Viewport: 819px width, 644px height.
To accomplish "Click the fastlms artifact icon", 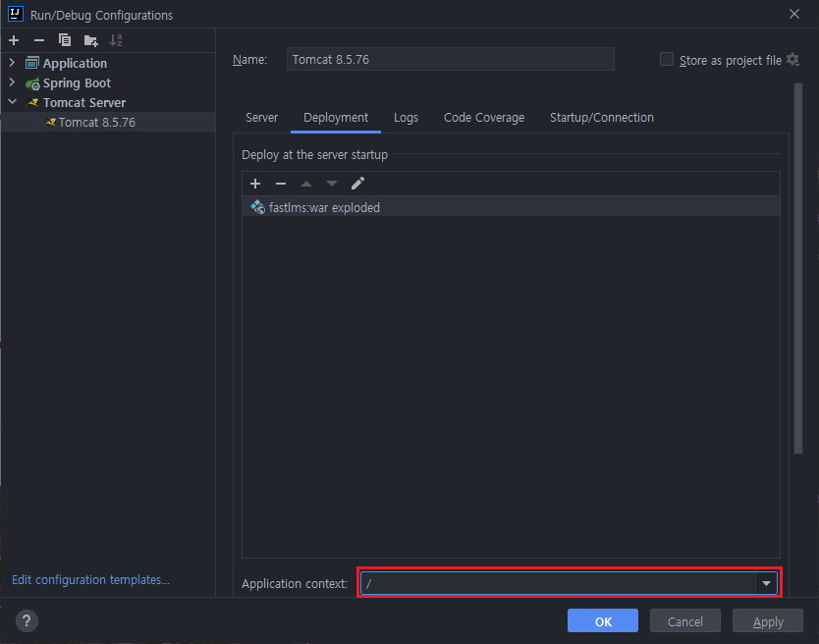I will pos(257,207).
